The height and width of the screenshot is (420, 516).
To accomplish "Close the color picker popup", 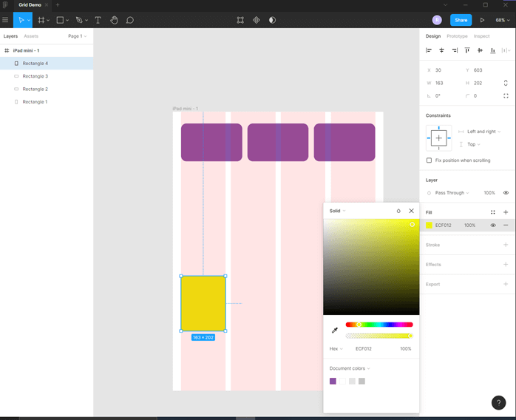I will tap(412, 211).
